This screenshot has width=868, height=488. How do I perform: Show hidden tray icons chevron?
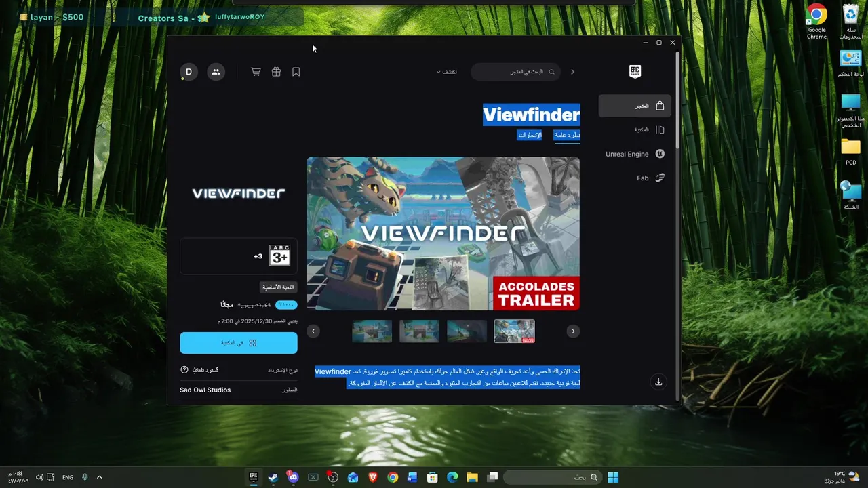point(100,477)
